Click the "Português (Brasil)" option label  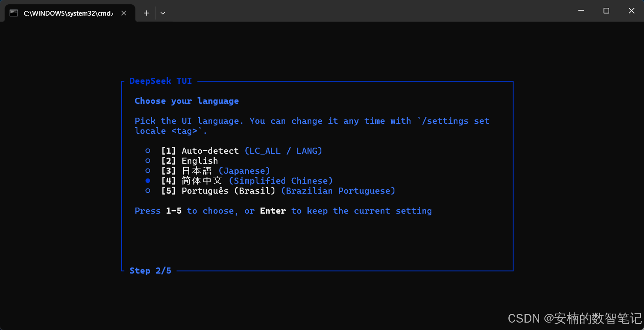click(x=229, y=191)
